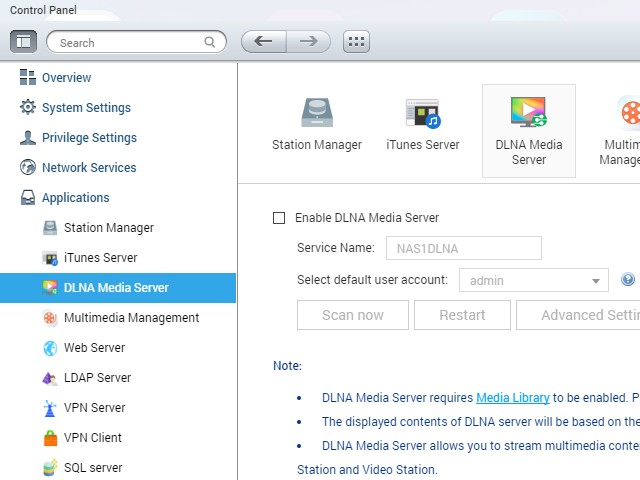
Task: Follow the Media Library link
Action: coord(513,398)
